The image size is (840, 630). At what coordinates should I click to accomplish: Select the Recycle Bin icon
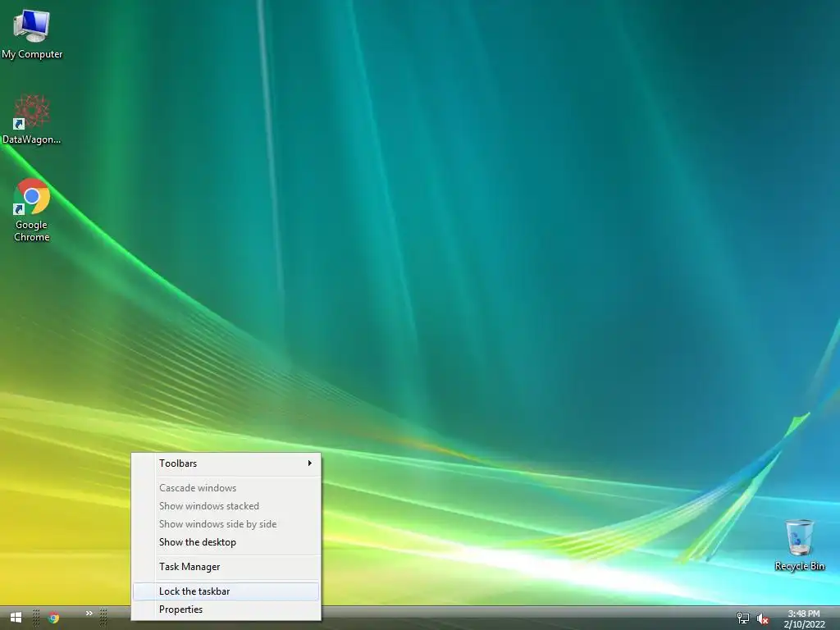click(x=799, y=545)
